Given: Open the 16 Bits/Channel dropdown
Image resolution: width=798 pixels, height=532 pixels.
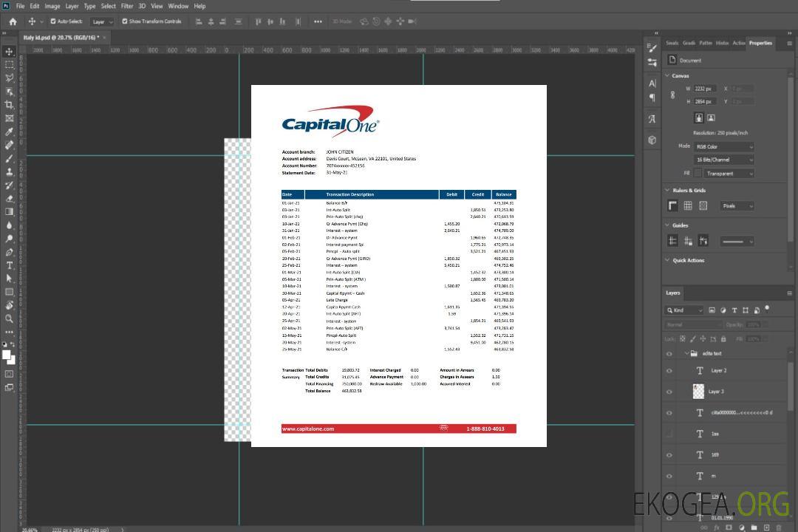Looking at the screenshot, I should tap(724, 160).
